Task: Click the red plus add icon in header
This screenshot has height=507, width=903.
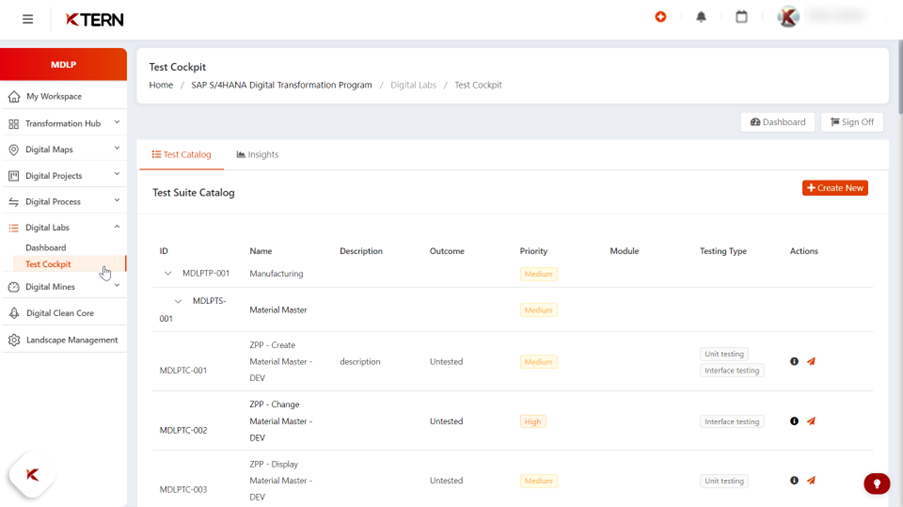Action: coord(661,17)
